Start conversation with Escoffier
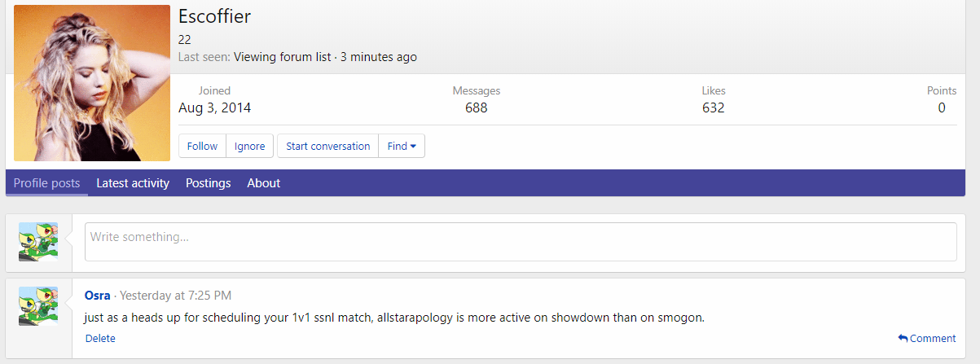This screenshot has width=980, height=364. click(x=327, y=147)
